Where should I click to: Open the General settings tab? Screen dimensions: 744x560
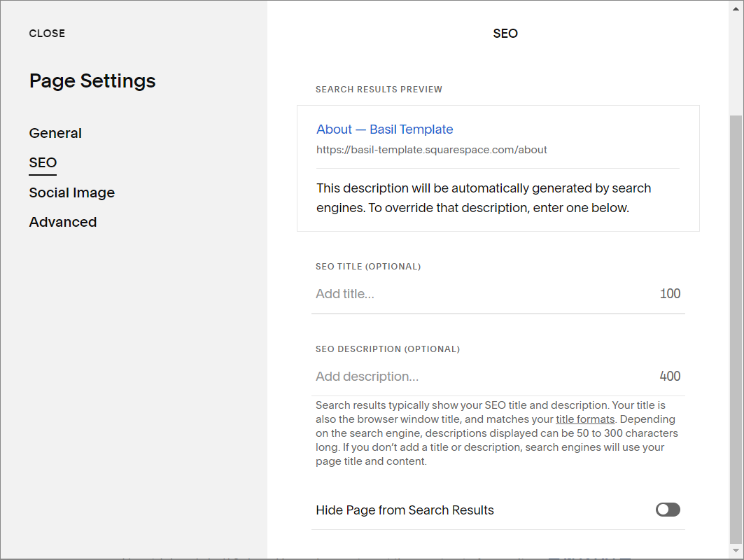point(55,133)
